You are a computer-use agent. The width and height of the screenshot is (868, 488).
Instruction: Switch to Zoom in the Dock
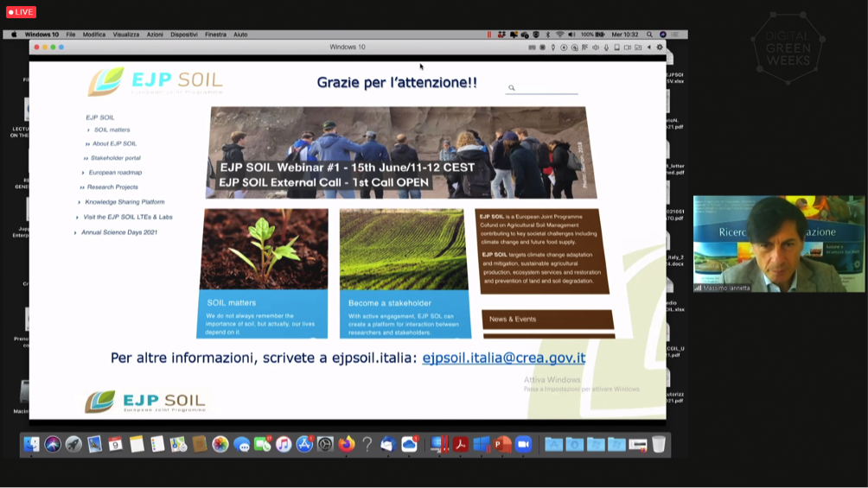pyautogui.click(x=524, y=444)
